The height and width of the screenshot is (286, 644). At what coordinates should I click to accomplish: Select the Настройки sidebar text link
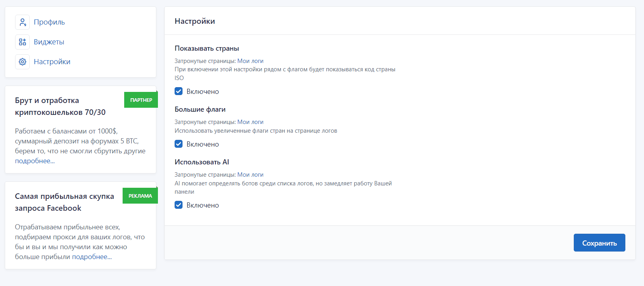tap(52, 62)
